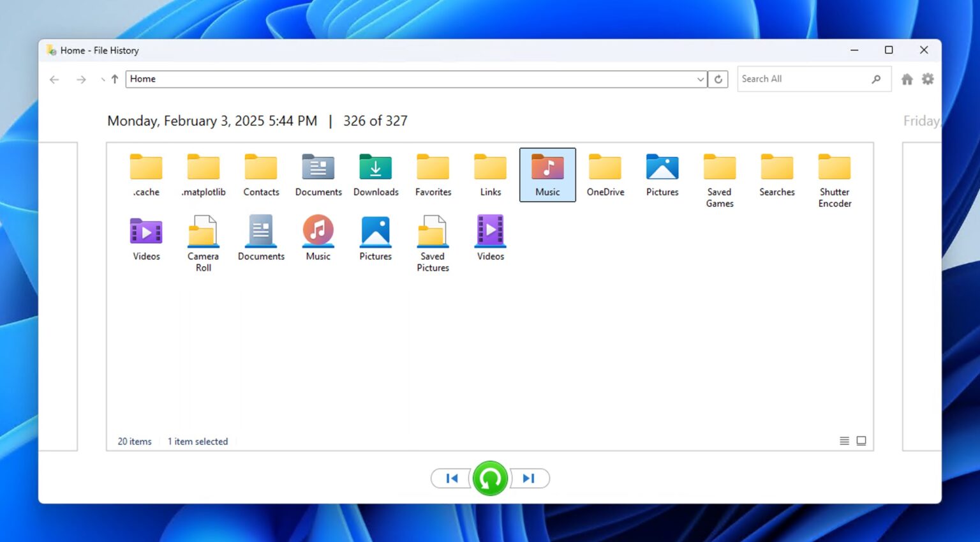Select the .matplotlib folder
This screenshot has height=542, width=980.
(203, 169)
